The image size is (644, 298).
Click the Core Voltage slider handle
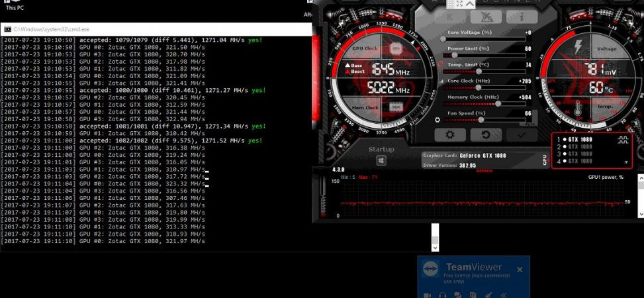[x=443, y=39]
